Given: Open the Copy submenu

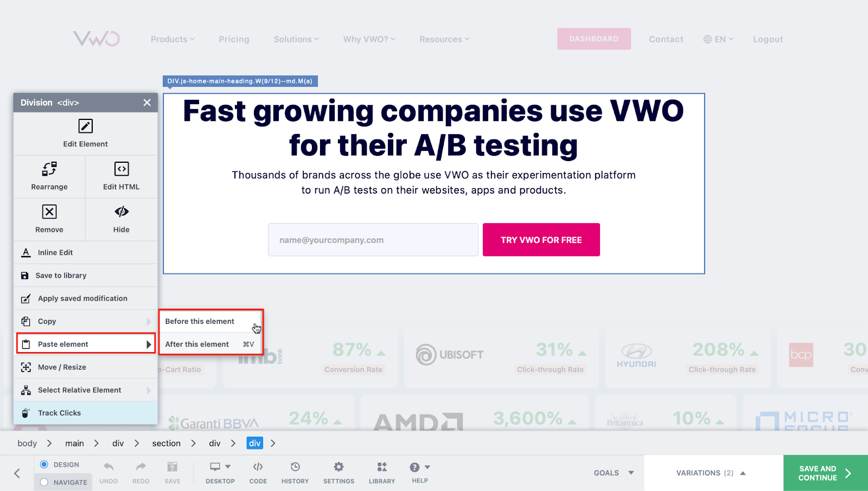Looking at the screenshot, I should tap(86, 321).
